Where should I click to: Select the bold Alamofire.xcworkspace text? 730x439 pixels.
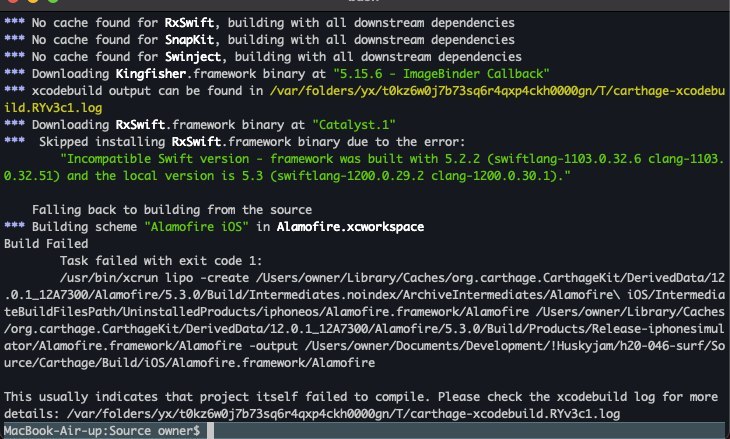coord(350,227)
